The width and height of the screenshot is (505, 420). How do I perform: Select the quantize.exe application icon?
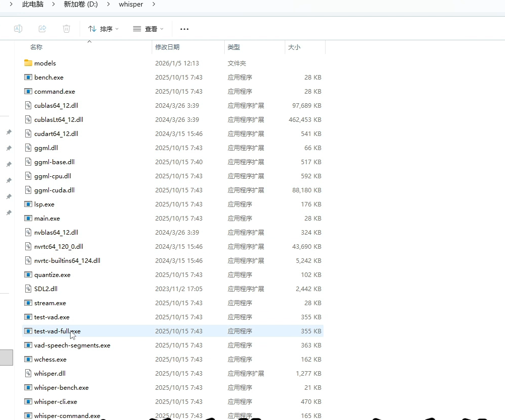pyautogui.click(x=28, y=274)
